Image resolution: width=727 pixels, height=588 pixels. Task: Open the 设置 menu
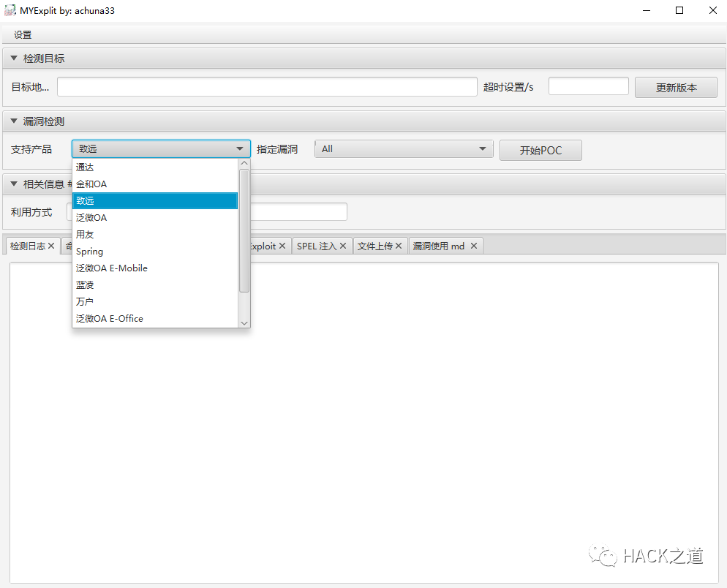click(23, 35)
